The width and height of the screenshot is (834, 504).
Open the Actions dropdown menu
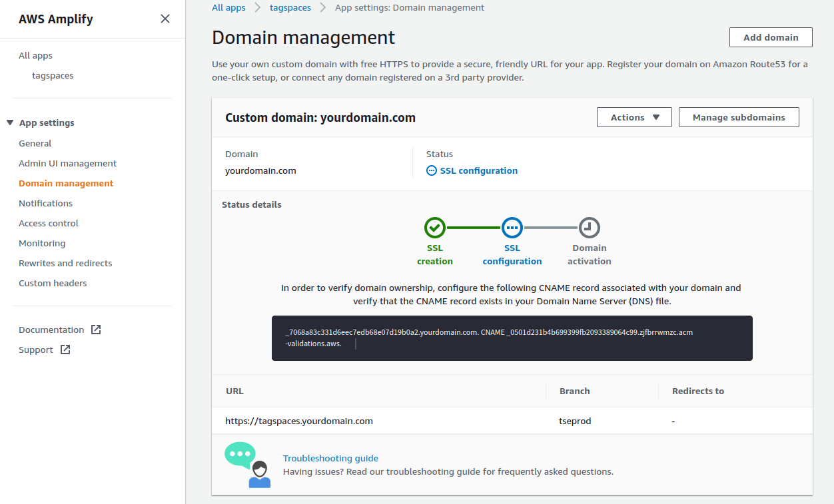tap(634, 117)
